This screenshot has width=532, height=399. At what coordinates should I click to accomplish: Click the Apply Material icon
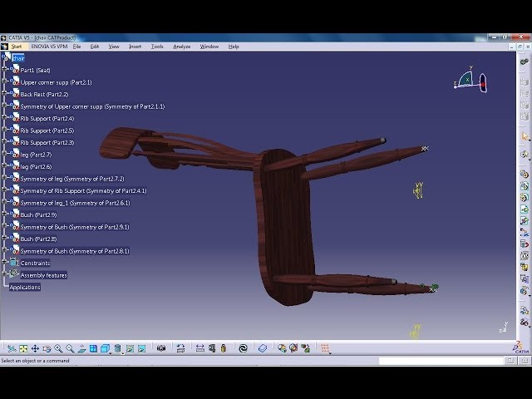click(263, 348)
